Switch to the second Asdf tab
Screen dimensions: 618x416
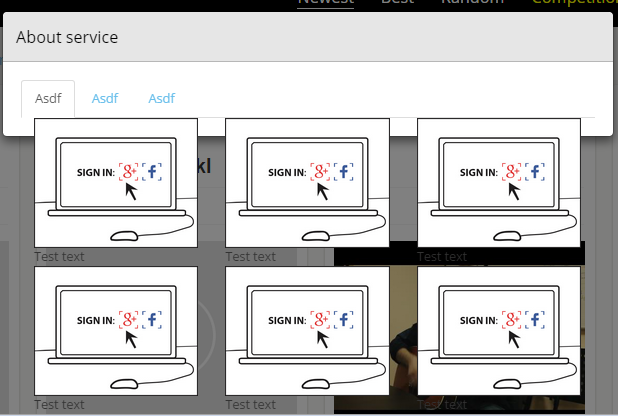(x=105, y=99)
